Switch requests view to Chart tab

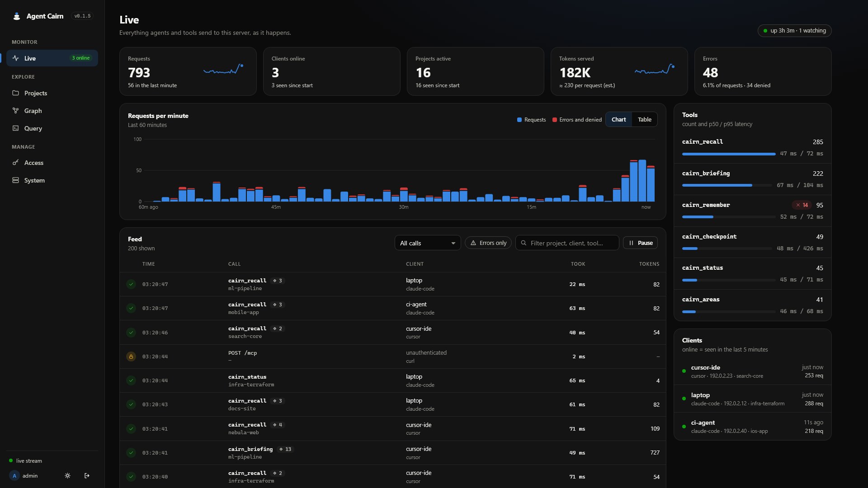(x=618, y=120)
